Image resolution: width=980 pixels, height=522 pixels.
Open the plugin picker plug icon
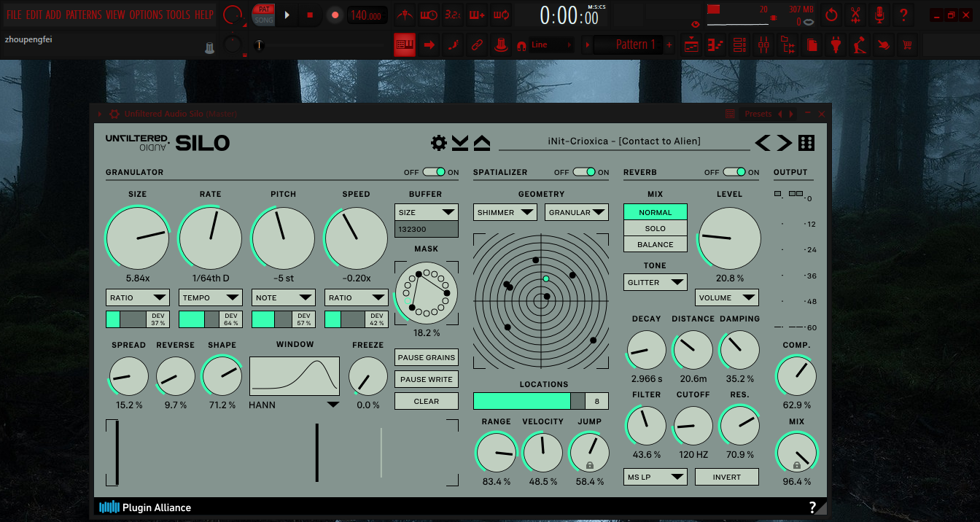point(836,45)
